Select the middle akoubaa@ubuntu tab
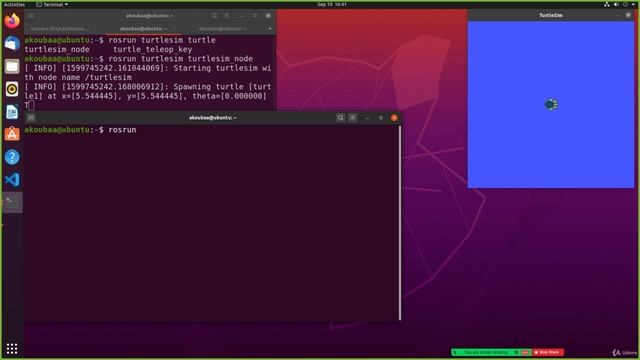The width and height of the screenshot is (640, 360). pos(143,29)
